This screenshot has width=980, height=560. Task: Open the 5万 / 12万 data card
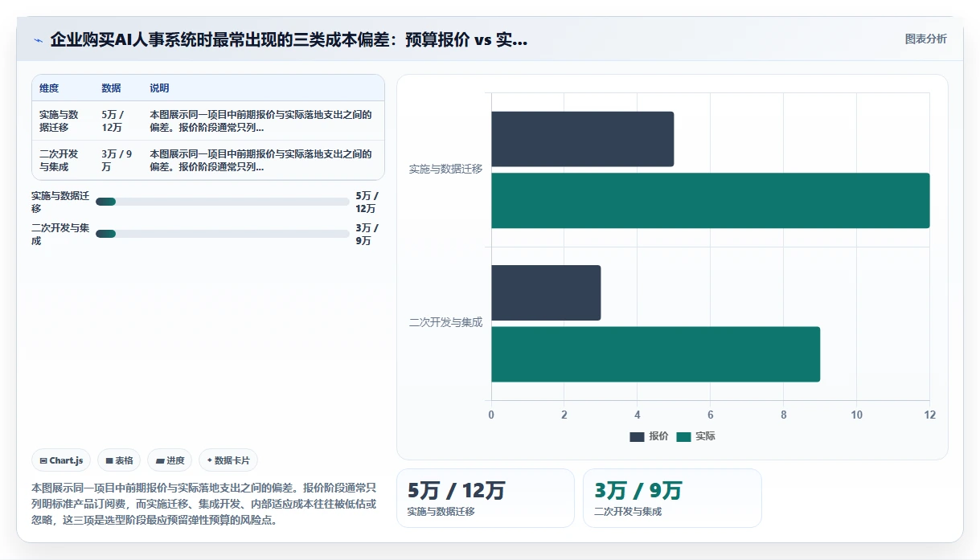[486, 498]
